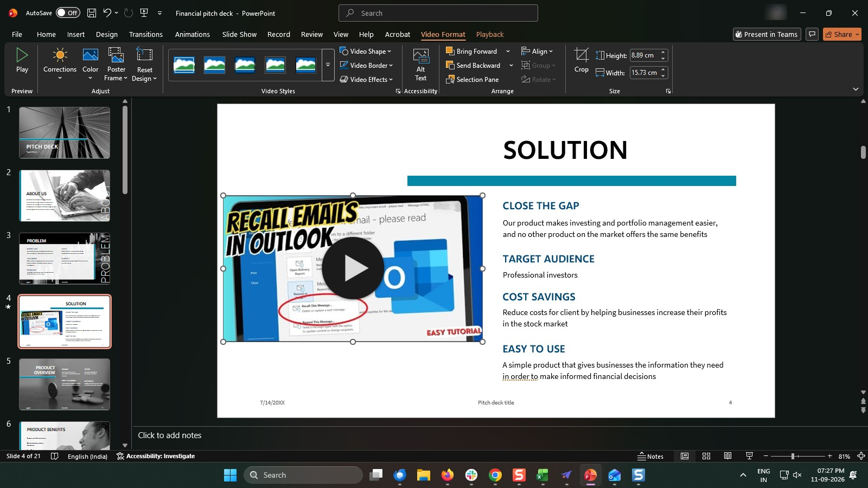868x488 pixels.
Task: Toggle the Notes pane
Action: (650, 456)
